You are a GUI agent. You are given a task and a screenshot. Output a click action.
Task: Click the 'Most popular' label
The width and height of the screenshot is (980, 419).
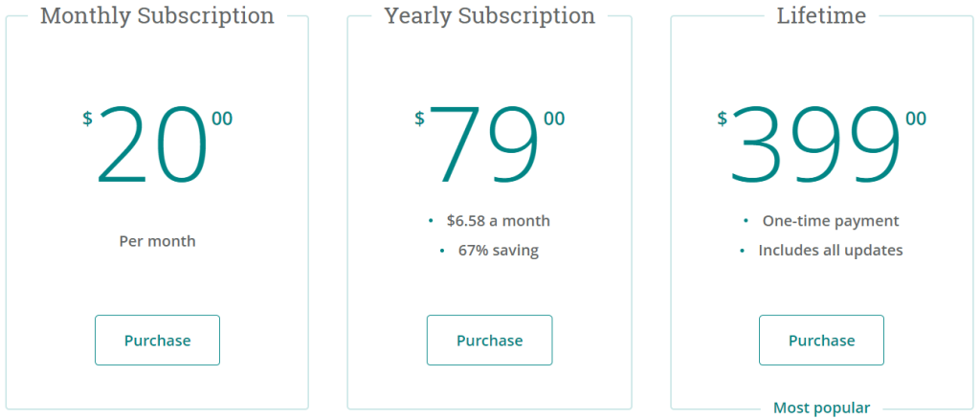point(821,408)
